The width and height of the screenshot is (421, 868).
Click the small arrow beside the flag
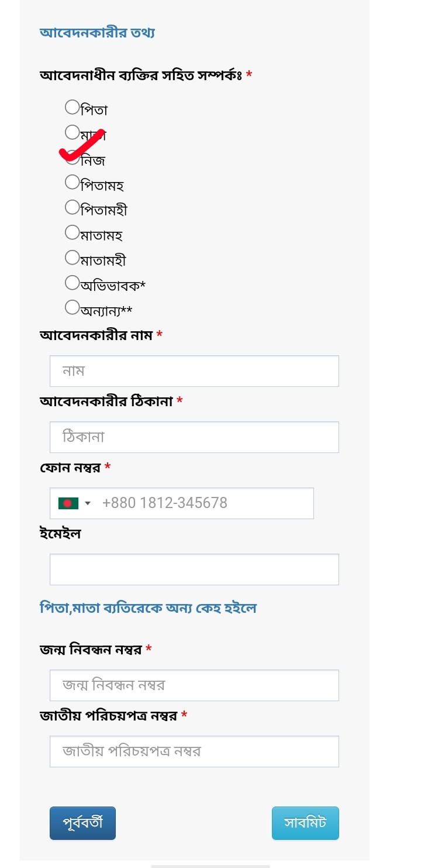point(88,503)
